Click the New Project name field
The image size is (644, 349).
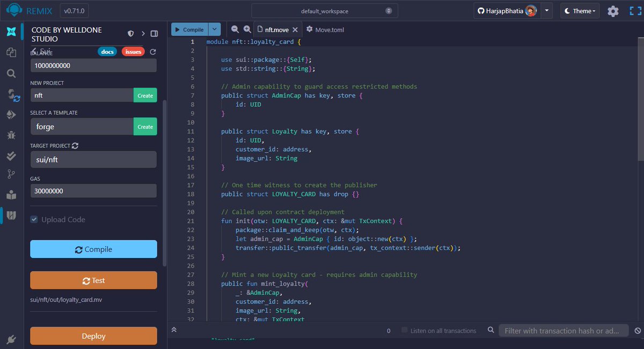82,95
